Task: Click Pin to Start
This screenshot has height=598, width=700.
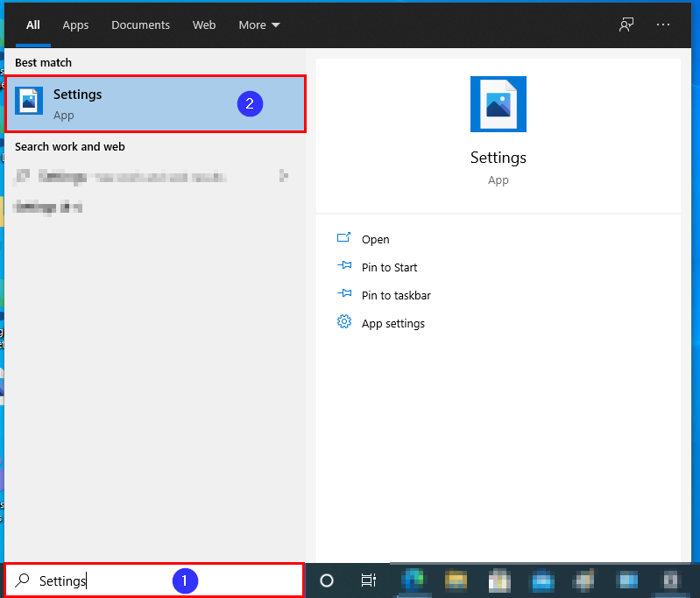Action: 389,267
